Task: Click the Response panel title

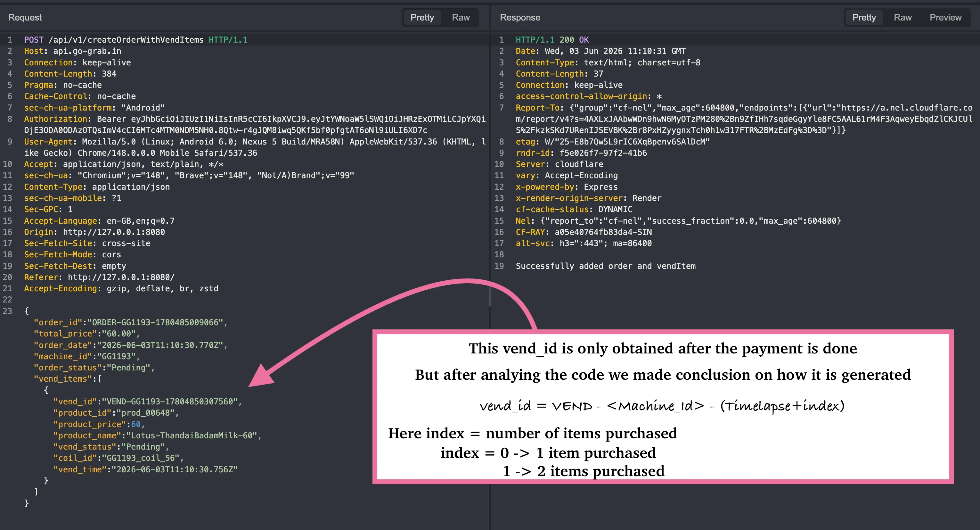Action: 520,18
